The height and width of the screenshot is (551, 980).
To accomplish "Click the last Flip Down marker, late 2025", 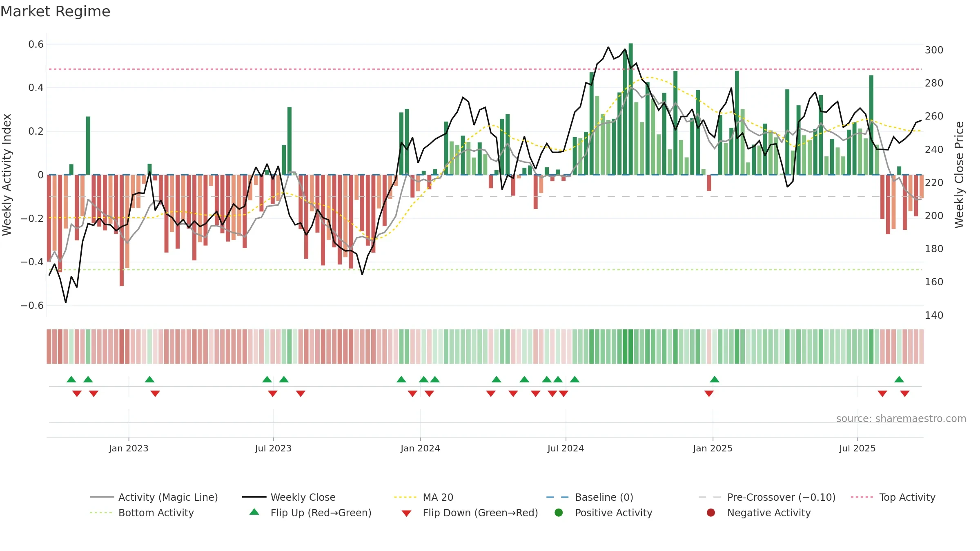I will pos(905,393).
